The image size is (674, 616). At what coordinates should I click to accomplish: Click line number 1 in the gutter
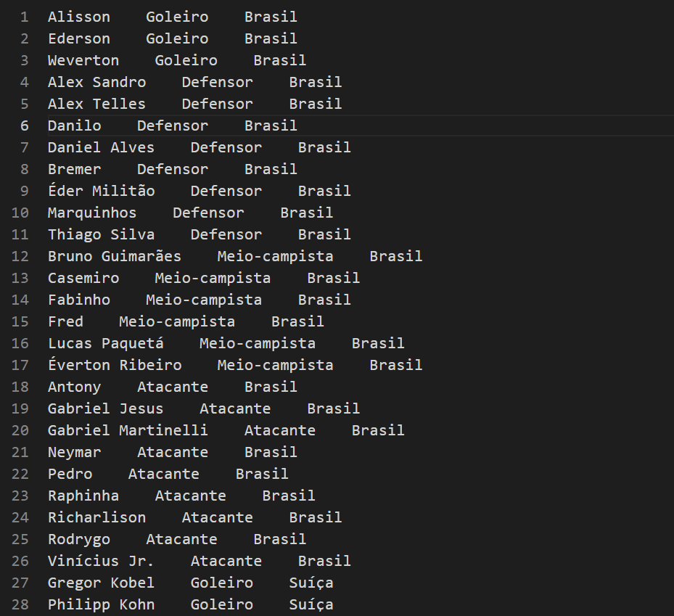(25, 17)
